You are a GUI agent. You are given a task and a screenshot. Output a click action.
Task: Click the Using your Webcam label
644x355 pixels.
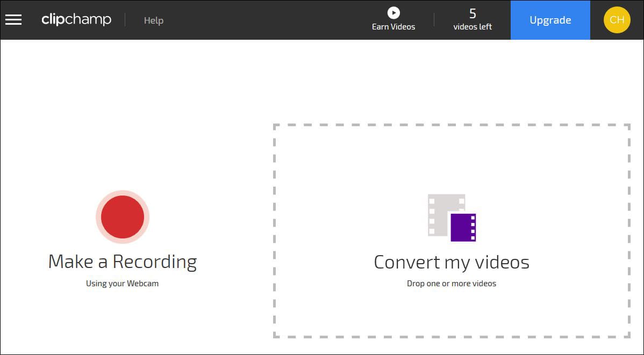(x=122, y=283)
